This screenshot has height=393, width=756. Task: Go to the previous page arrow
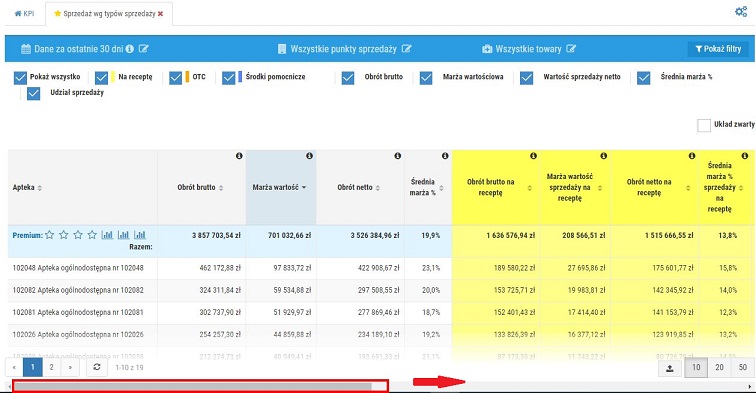(14, 367)
